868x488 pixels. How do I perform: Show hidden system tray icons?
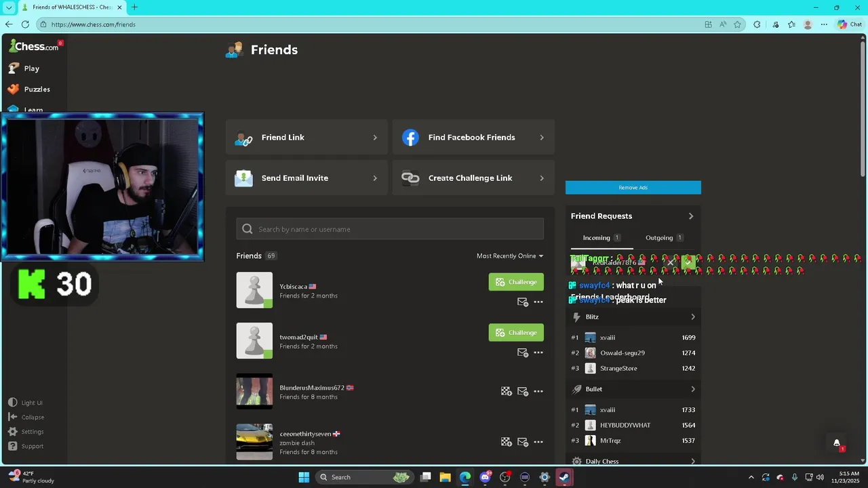(751, 477)
